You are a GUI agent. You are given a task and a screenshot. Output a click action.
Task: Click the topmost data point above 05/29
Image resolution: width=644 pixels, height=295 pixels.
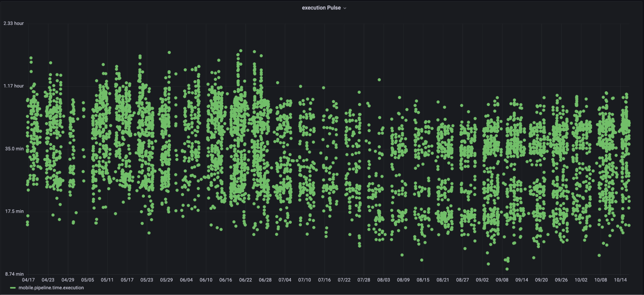[169, 53]
